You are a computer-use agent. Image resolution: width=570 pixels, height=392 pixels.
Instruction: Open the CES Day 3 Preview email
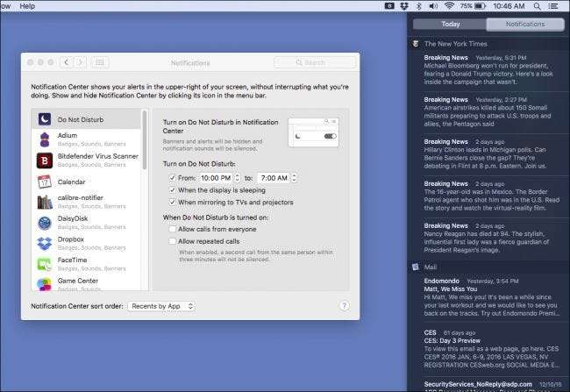pyautogui.click(x=491, y=349)
